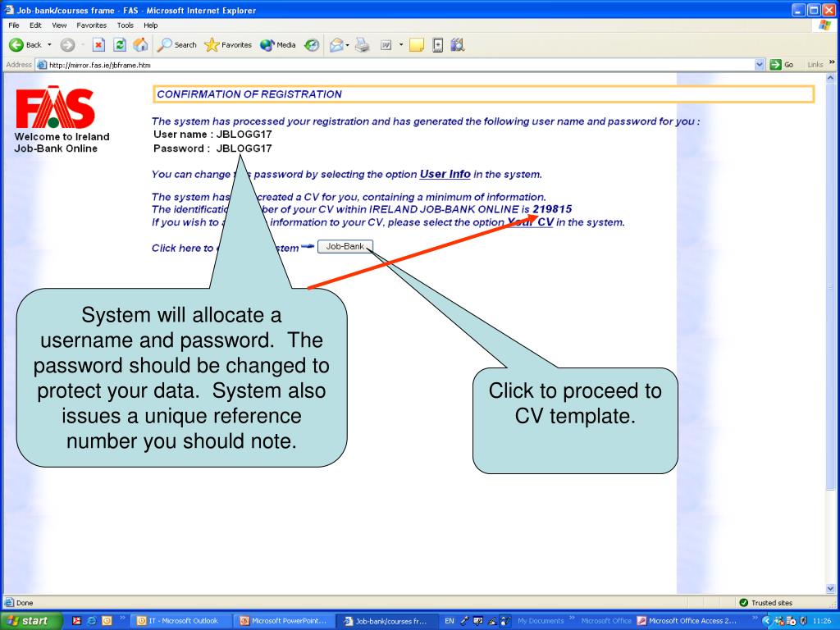Click Trusted sites zone in status bar
Image resolution: width=840 pixels, height=630 pixels.
tap(765, 603)
